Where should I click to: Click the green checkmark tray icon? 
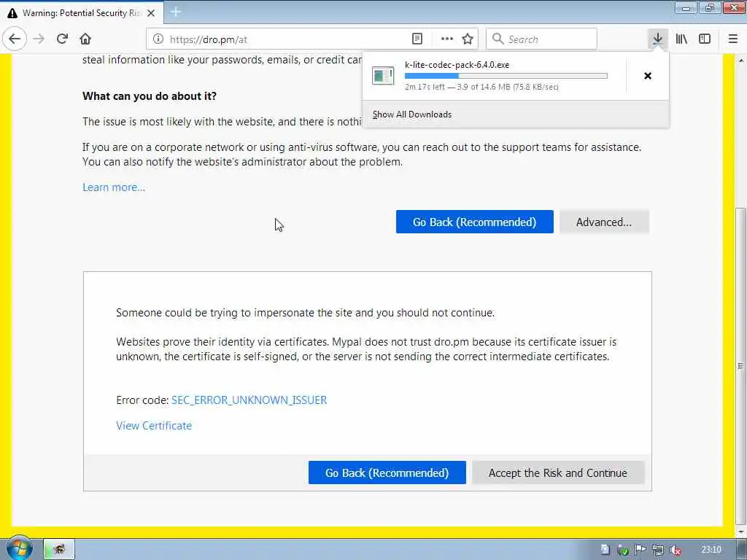click(x=623, y=550)
